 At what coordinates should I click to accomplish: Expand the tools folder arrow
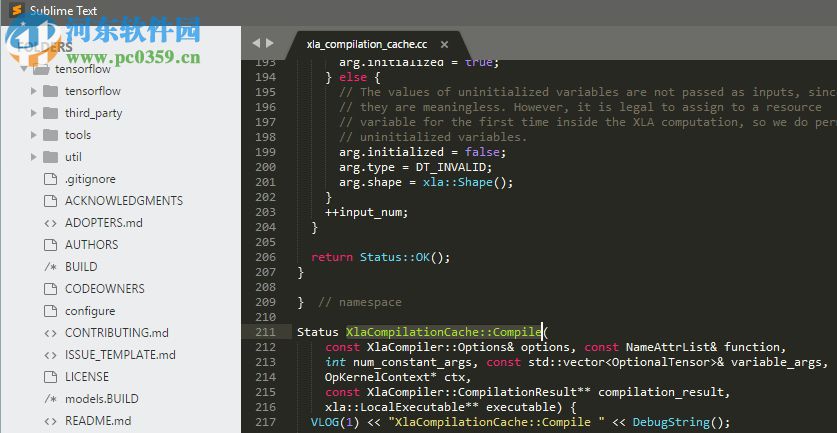tap(34, 135)
